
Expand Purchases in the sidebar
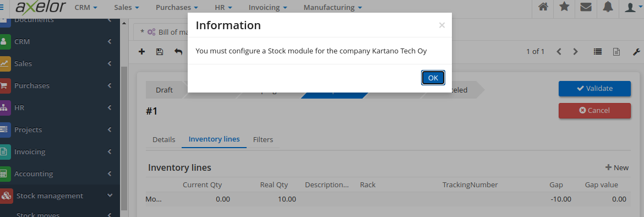click(60, 85)
